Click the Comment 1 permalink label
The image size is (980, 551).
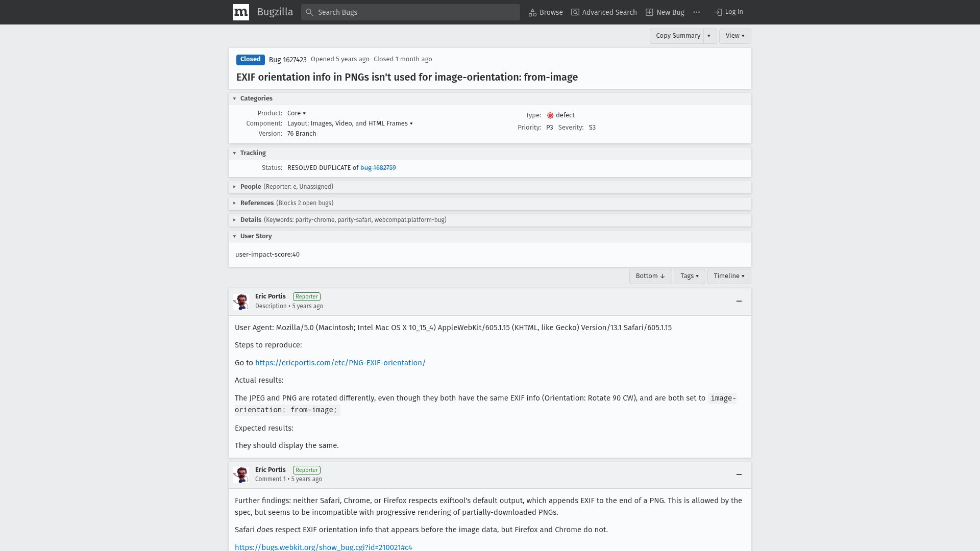270,480
